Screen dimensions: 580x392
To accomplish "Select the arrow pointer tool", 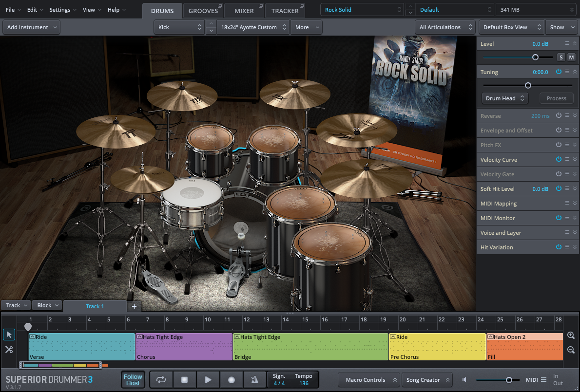I will (9, 335).
